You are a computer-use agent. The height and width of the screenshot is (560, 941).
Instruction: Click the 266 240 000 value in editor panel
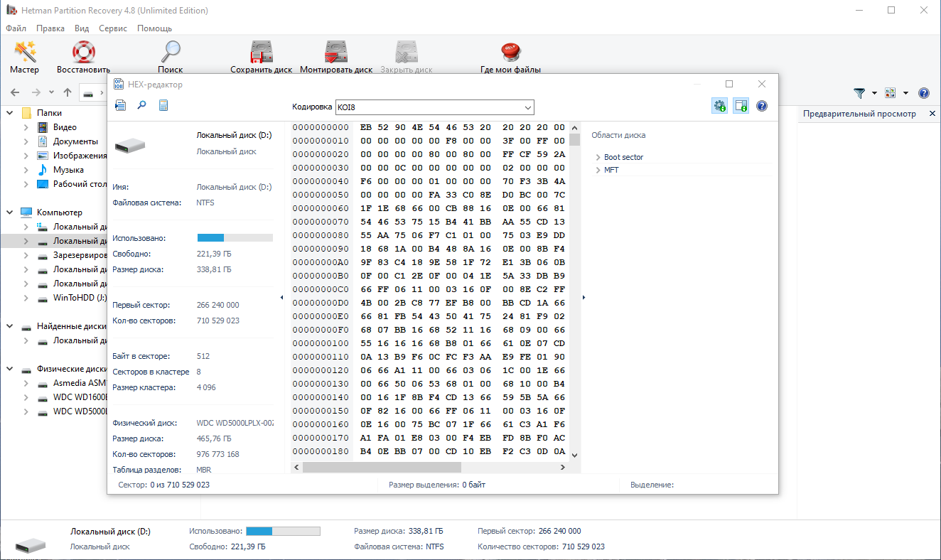(x=217, y=305)
